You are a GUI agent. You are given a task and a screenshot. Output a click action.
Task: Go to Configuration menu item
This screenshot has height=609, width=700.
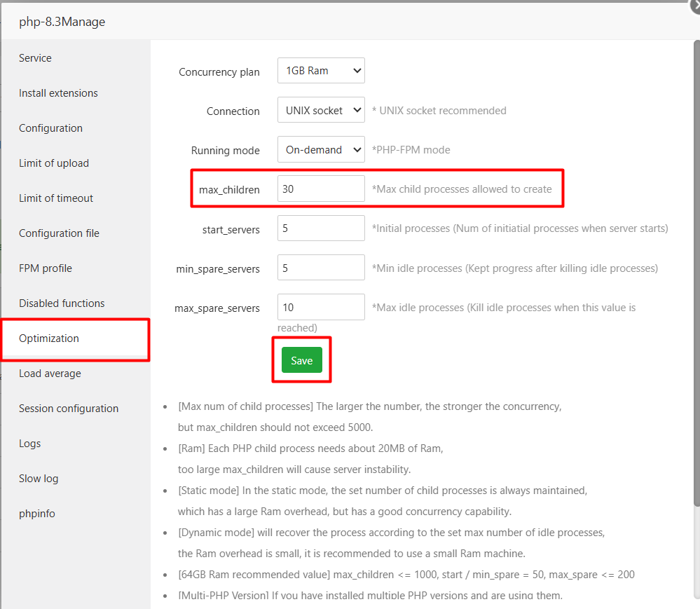pyautogui.click(x=50, y=128)
